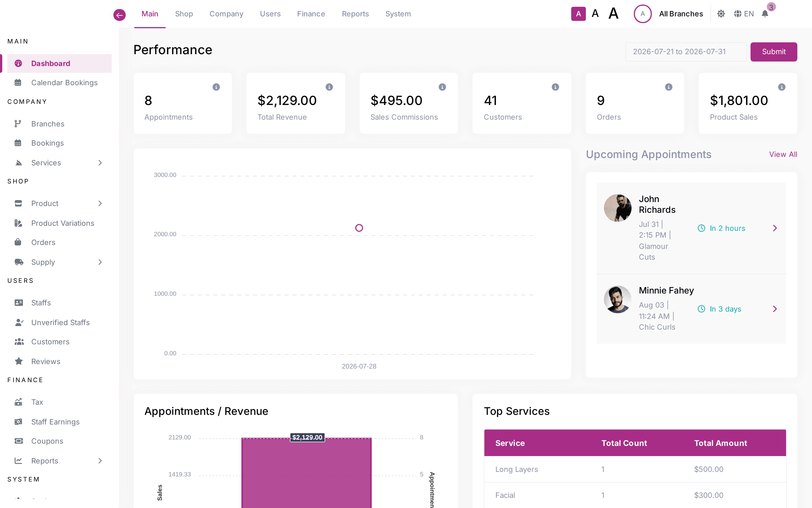
Task: Select the medium font size A
Action: (595, 14)
